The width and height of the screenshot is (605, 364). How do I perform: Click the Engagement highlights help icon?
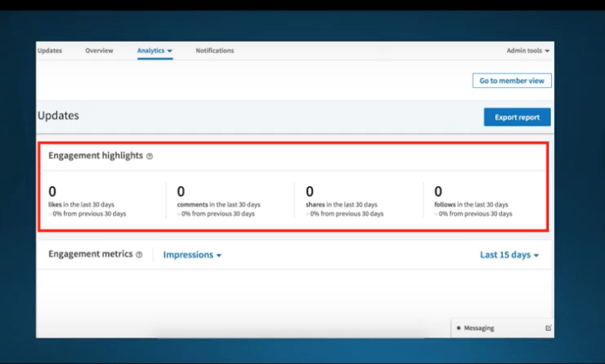coord(150,156)
